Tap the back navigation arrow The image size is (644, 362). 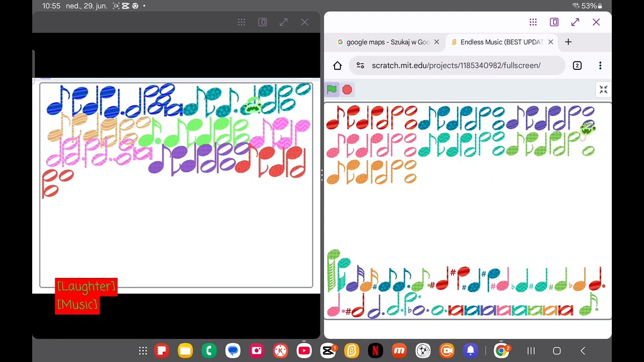(583, 351)
